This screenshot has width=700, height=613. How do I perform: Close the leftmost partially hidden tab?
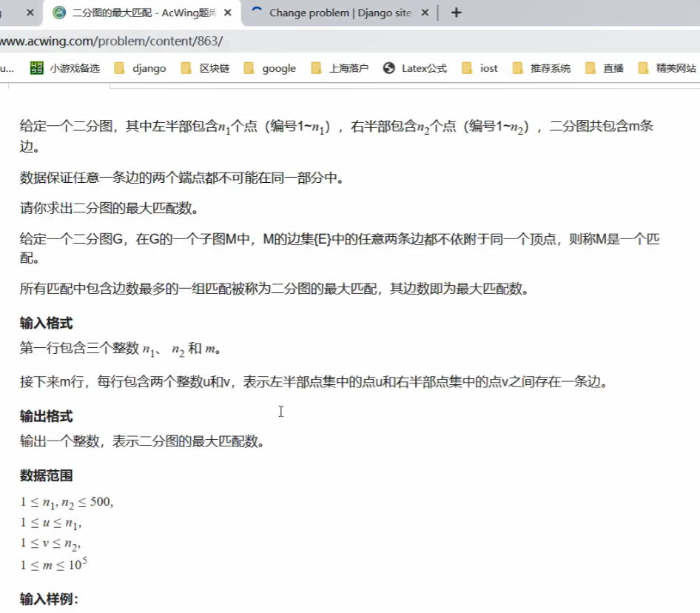click(x=30, y=13)
